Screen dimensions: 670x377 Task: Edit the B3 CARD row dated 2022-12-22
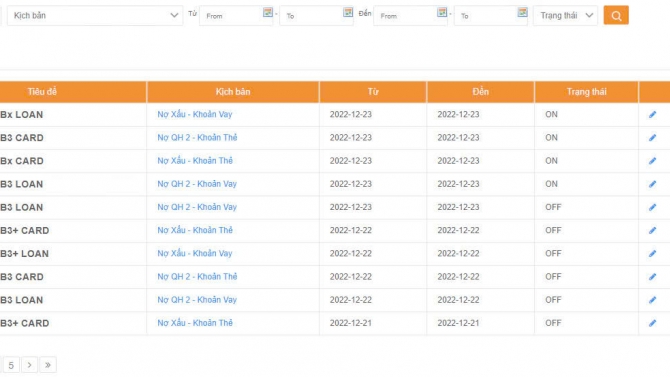point(652,277)
